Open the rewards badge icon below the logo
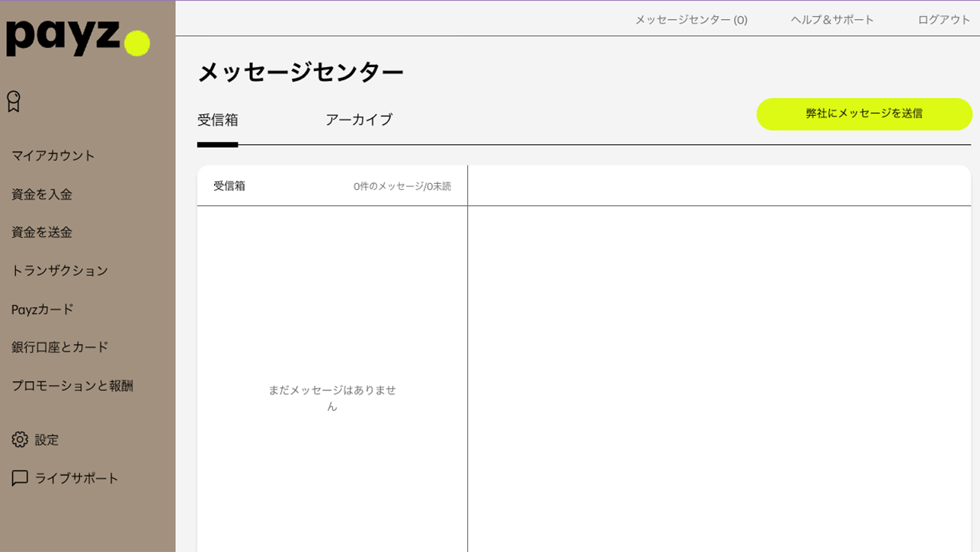Screen dimensions: 980x552 click(13, 100)
